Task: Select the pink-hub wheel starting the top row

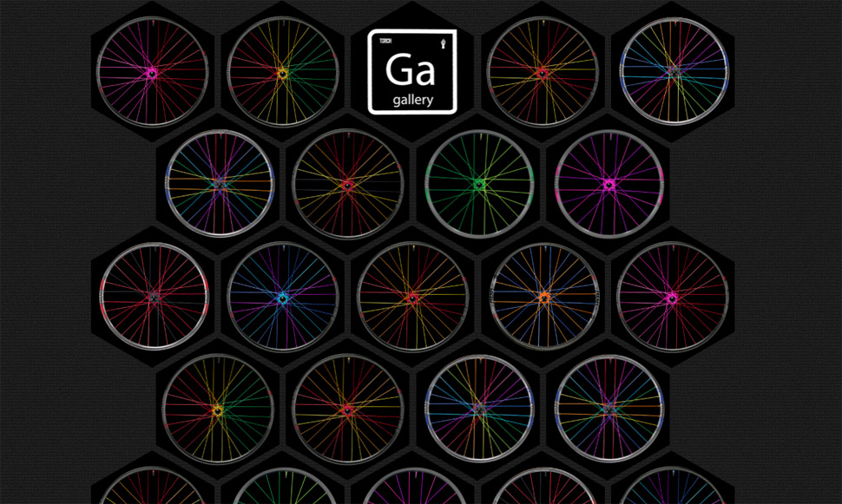Action: pos(152,73)
